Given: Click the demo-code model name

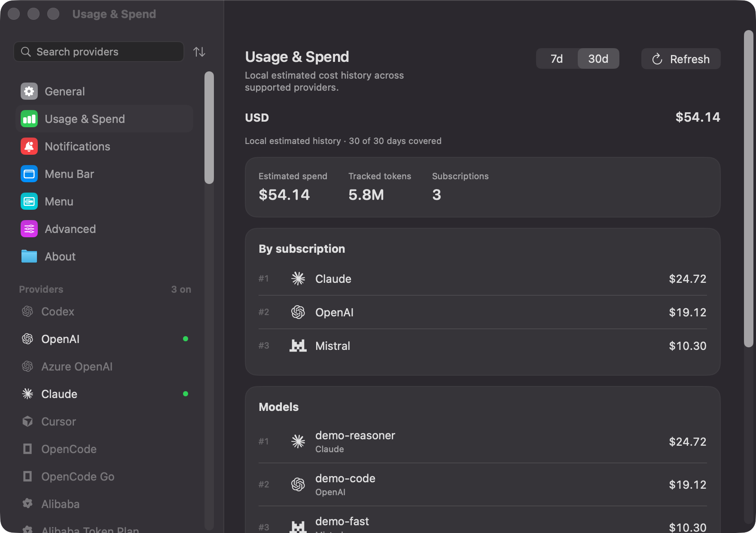Looking at the screenshot, I should [345, 478].
